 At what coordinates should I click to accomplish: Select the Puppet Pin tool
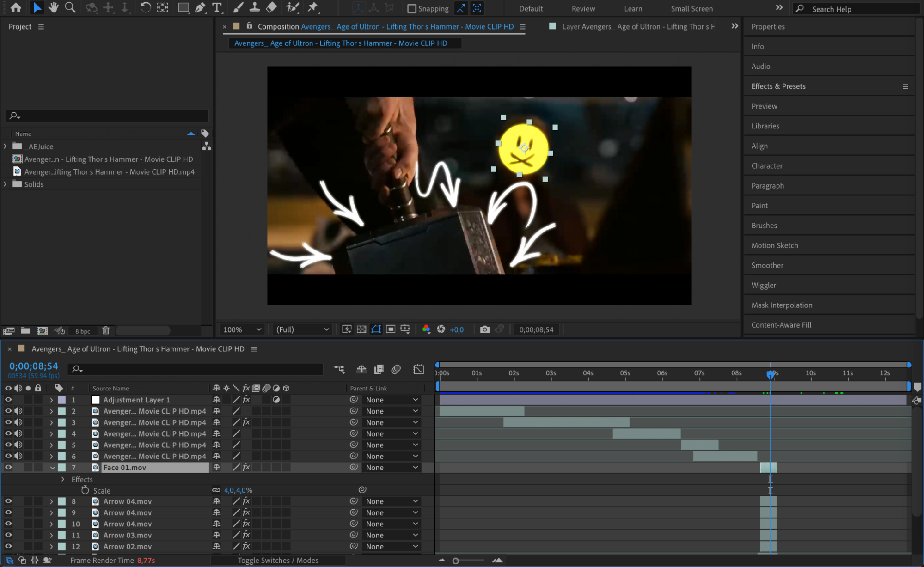(x=313, y=7)
